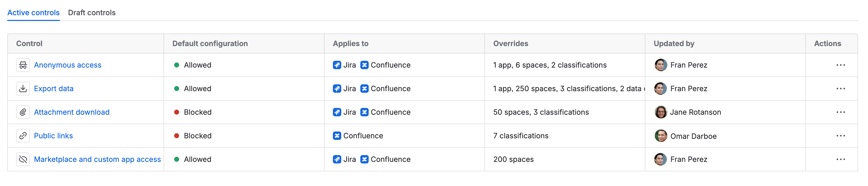Switch to the Draft controls tab
This screenshot has width=868, height=186.
click(x=92, y=13)
